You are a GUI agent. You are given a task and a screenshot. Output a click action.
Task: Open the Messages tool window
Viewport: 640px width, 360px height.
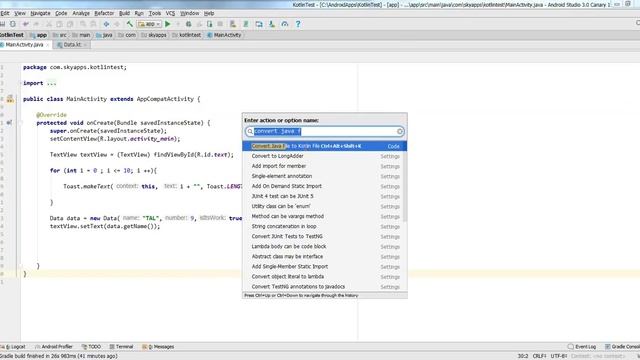click(158, 347)
